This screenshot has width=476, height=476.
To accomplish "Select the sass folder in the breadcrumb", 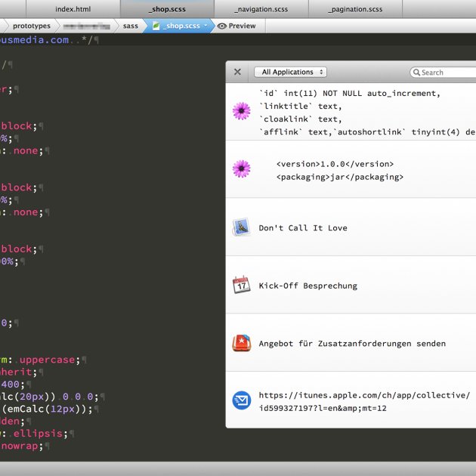I will click(x=131, y=26).
